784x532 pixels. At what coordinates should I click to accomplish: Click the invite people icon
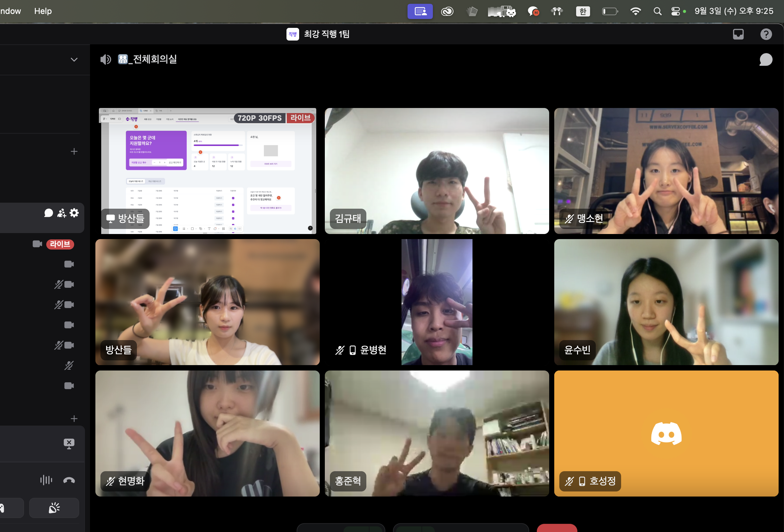[x=61, y=213]
